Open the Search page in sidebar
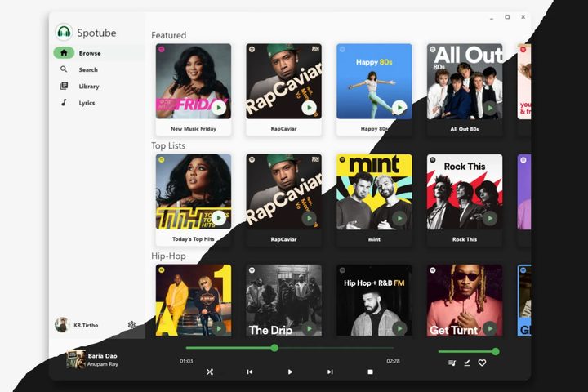 [x=99, y=69]
